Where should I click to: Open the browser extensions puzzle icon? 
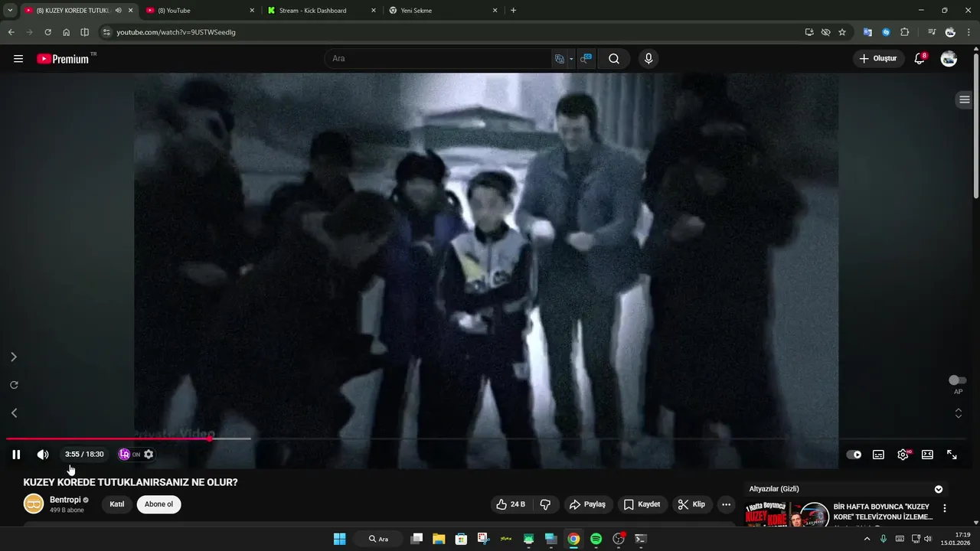click(x=904, y=32)
